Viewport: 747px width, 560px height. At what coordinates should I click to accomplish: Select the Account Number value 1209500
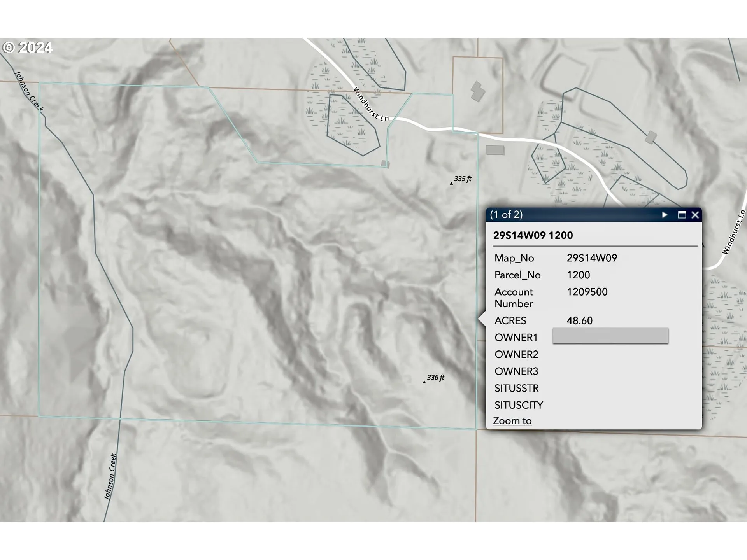point(587,292)
